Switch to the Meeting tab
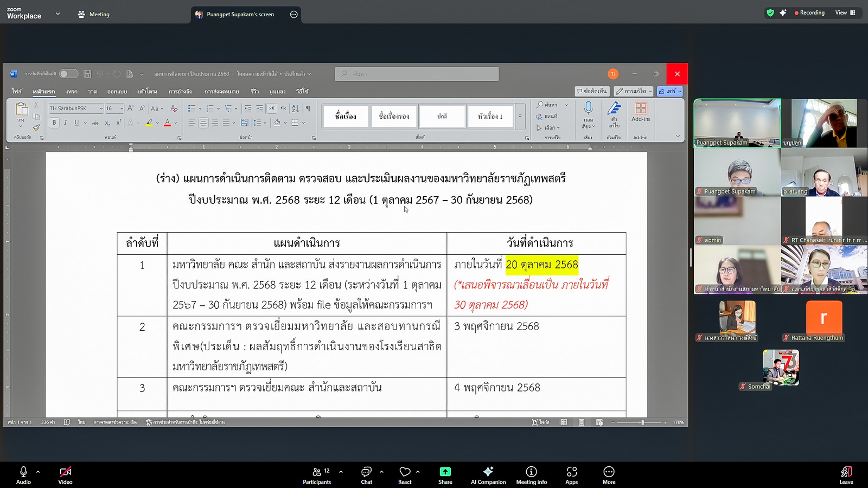The width and height of the screenshot is (868, 488). pos(93,15)
